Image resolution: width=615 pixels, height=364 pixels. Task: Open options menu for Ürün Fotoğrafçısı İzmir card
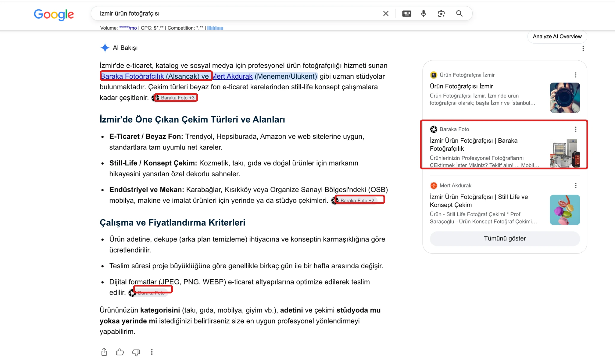tap(575, 75)
